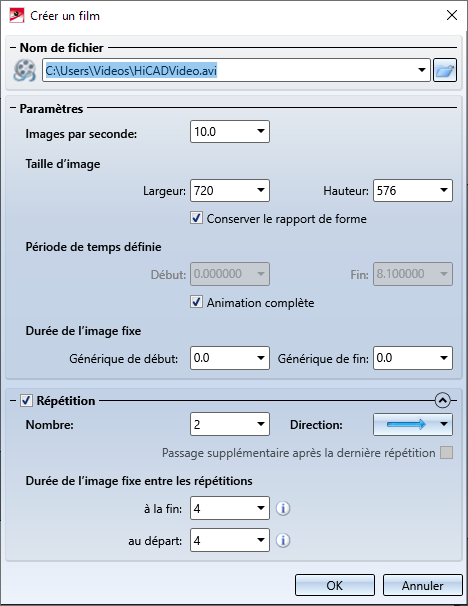
Task: Click the folder browse icon beside filename
Action: tap(445, 70)
